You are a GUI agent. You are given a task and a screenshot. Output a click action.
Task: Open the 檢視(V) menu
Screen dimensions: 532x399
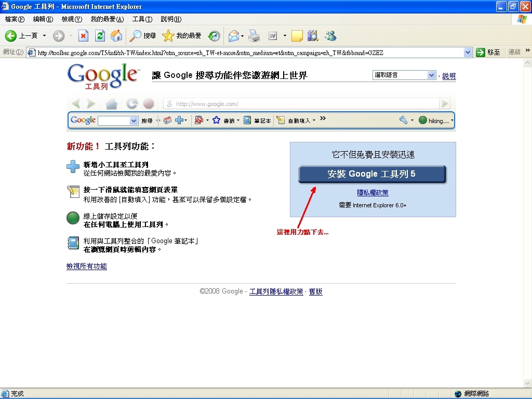pyautogui.click(x=72, y=19)
